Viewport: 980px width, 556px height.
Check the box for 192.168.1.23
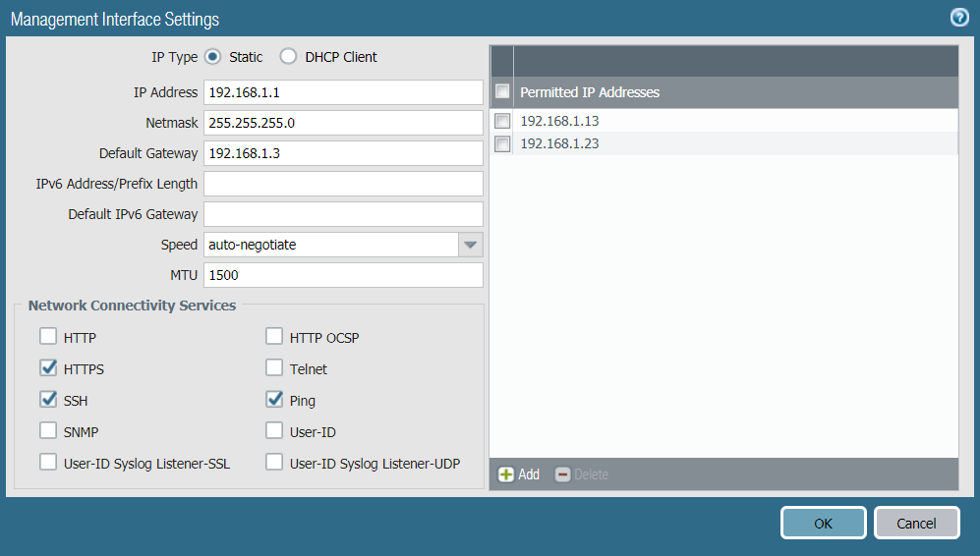tap(502, 143)
